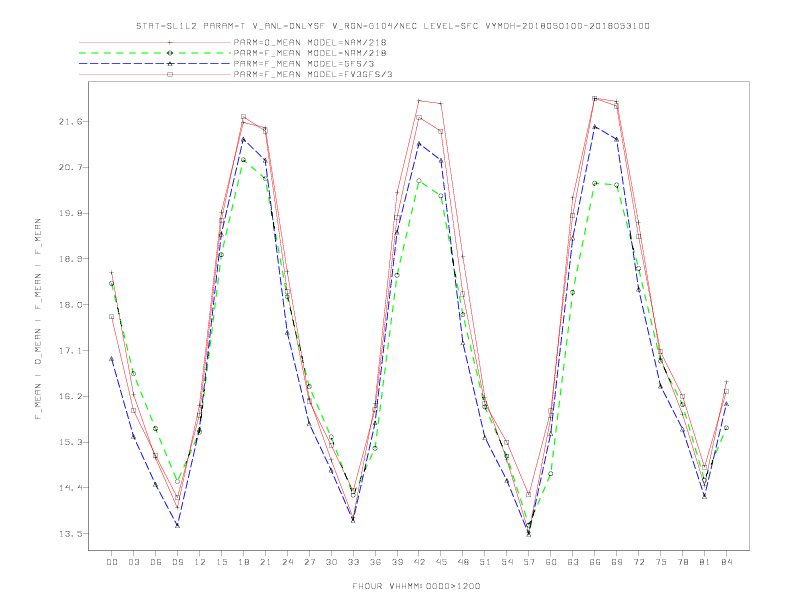Click forecast hour 78 on the x-axis
792x612 pixels.
coord(683,562)
